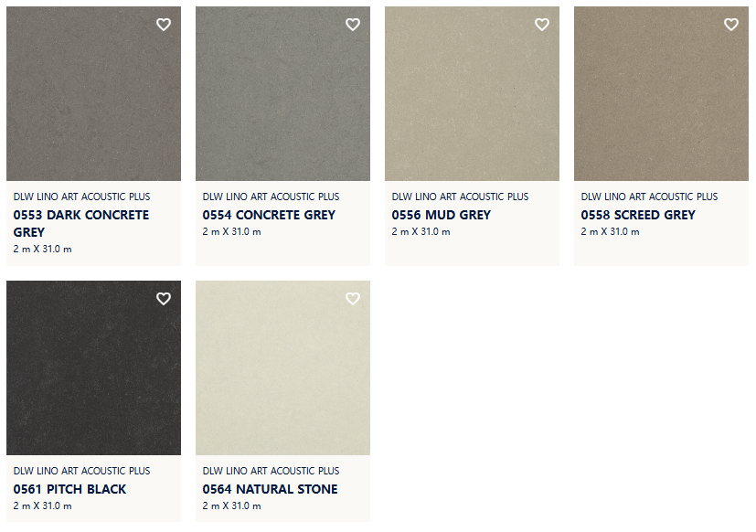
Task: Open the 0556 Mud Grey sample image
Action: (x=472, y=93)
